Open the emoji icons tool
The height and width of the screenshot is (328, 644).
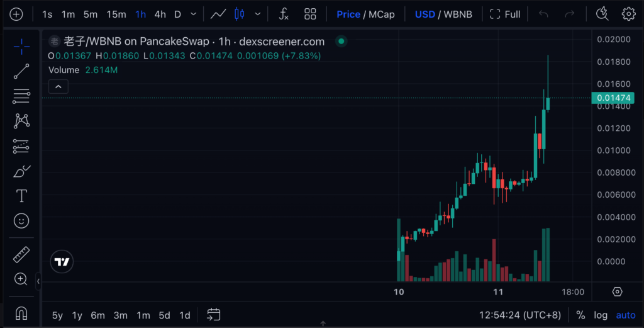tap(21, 220)
